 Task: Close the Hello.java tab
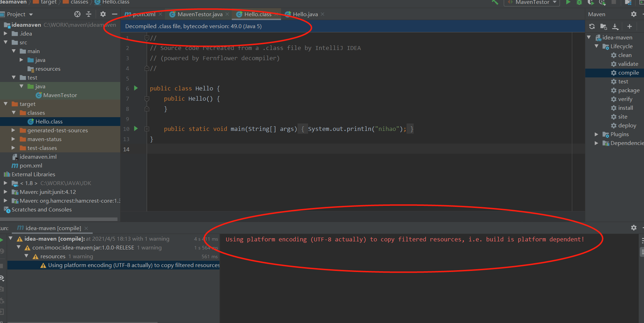point(323,14)
